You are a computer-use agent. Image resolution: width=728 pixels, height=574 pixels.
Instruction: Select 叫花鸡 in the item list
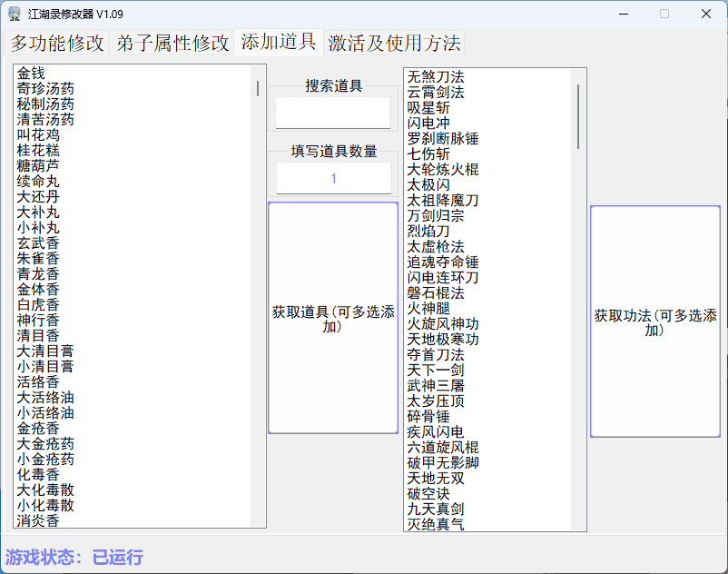pyautogui.click(x=38, y=134)
